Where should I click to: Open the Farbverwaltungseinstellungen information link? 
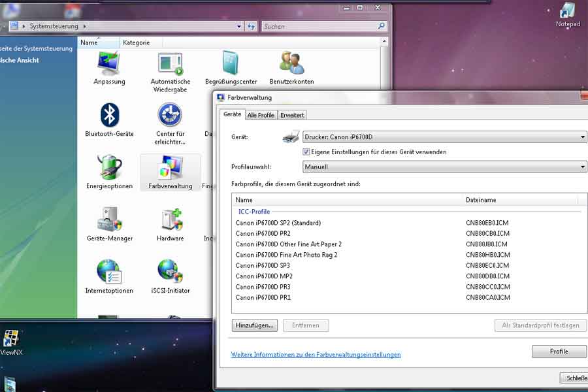[x=316, y=355]
